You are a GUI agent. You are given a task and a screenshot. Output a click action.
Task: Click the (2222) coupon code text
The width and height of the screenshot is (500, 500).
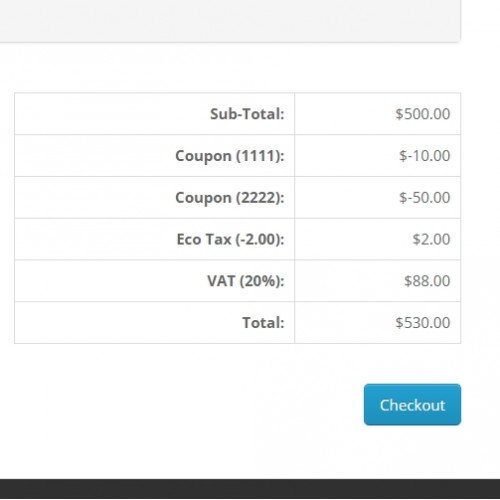[260, 198]
